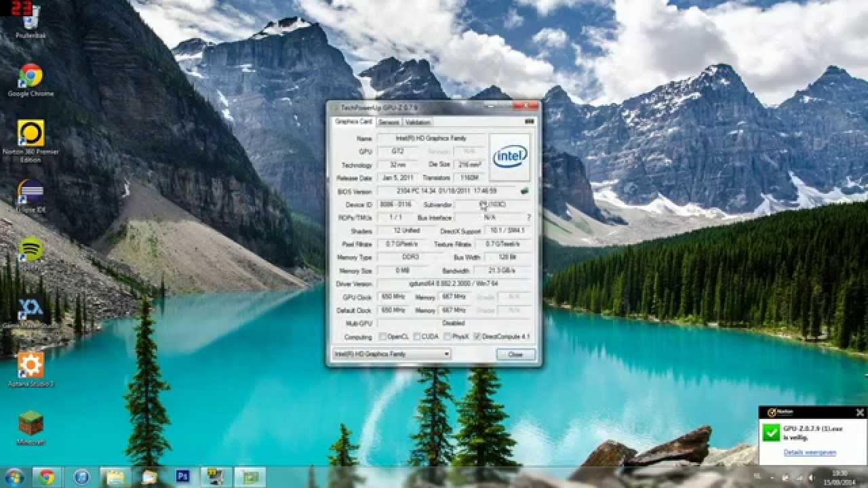Click the Name field Intel HD Graphics Family
This screenshot has width=868, height=488.
coord(431,138)
